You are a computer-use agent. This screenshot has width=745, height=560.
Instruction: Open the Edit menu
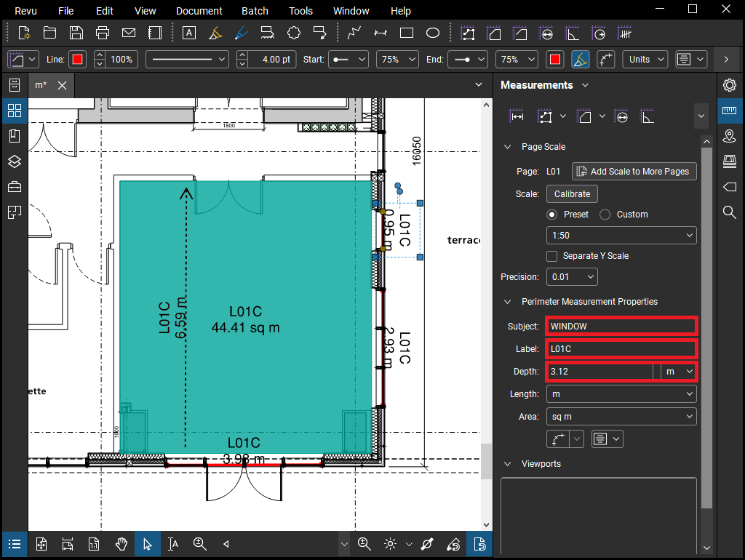[105, 10]
